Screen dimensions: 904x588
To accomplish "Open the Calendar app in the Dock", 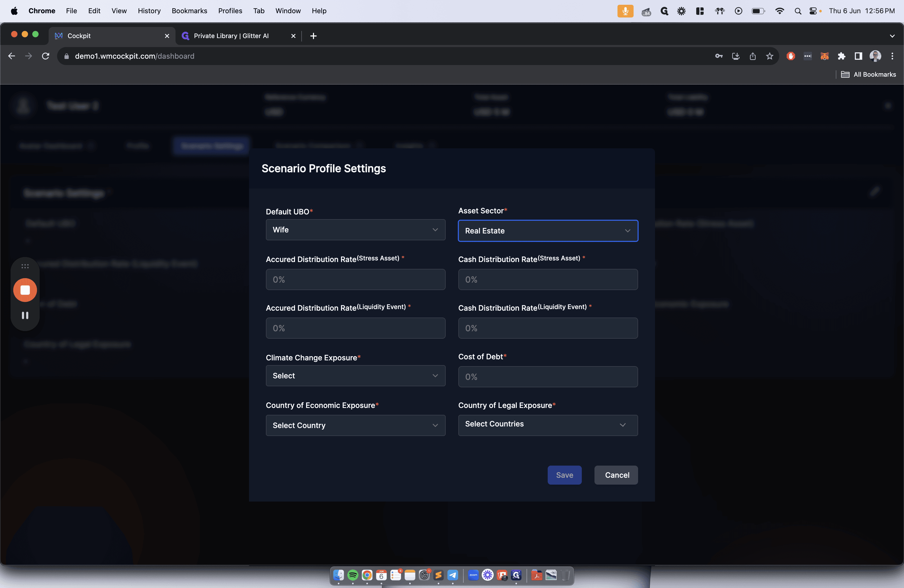I will point(381,575).
